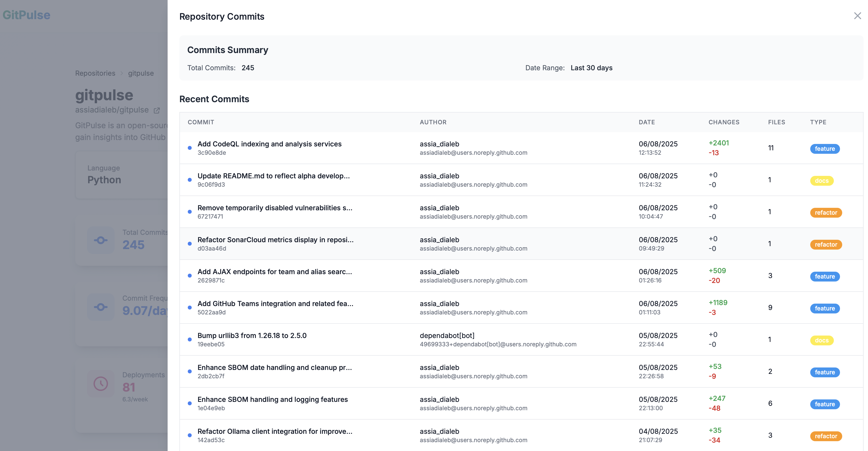Click author dependabot[bot]
The image size is (868, 451).
coord(447,336)
